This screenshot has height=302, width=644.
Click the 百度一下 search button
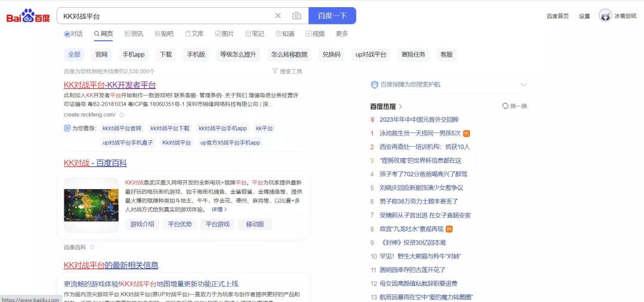point(332,16)
